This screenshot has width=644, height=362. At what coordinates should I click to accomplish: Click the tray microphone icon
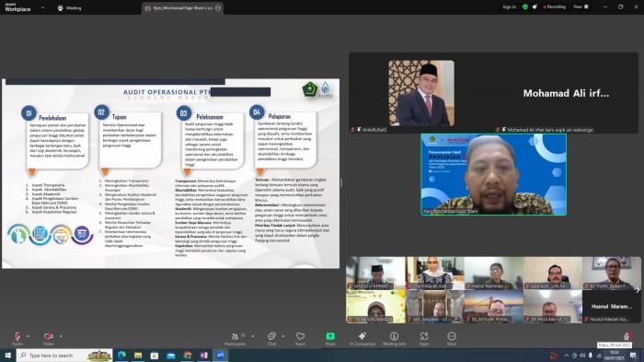(591, 356)
